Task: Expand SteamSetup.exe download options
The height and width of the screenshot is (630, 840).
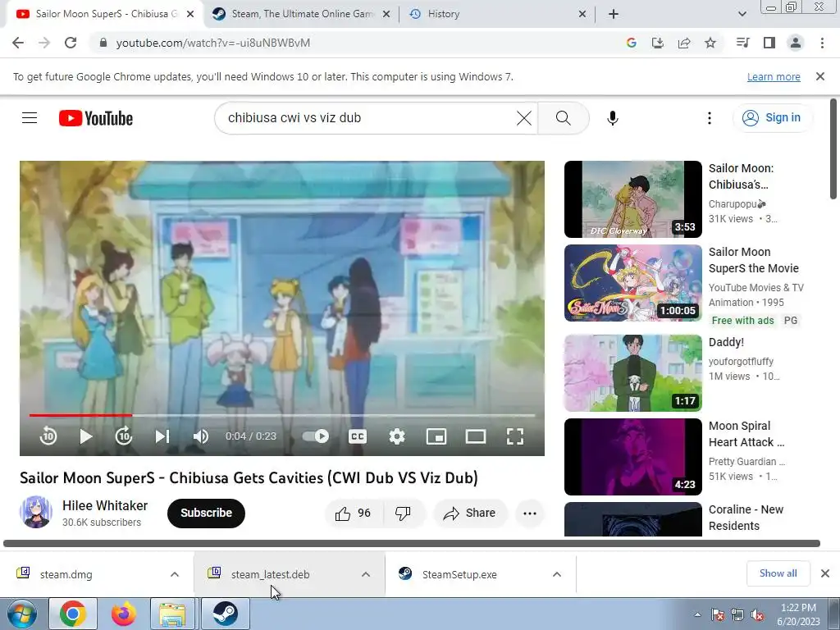Action: (x=557, y=574)
